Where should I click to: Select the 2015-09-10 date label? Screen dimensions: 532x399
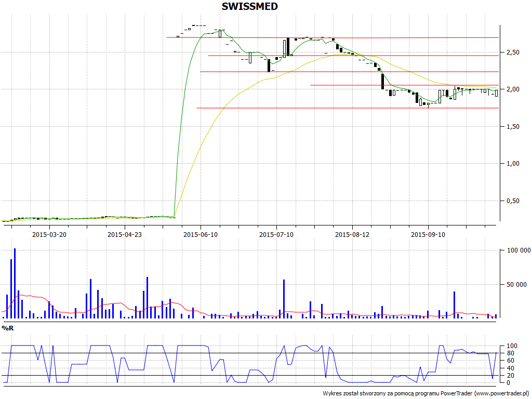pyautogui.click(x=428, y=234)
